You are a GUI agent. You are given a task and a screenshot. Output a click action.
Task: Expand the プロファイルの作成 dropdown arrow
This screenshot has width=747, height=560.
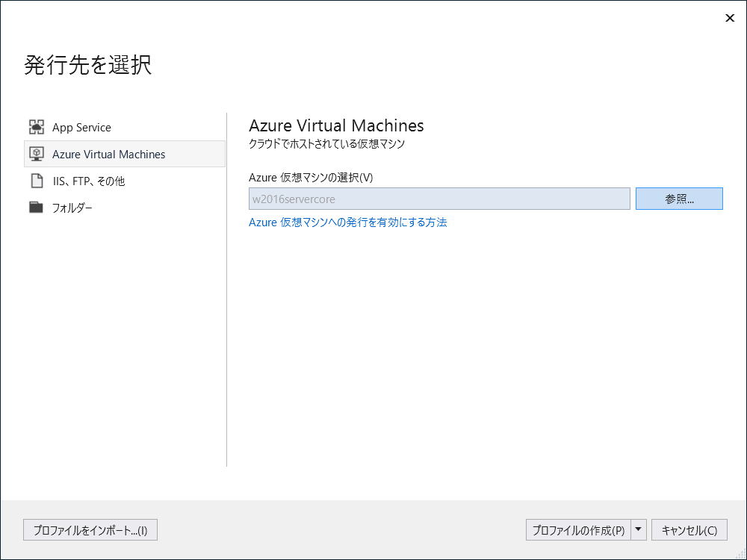click(639, 530)
